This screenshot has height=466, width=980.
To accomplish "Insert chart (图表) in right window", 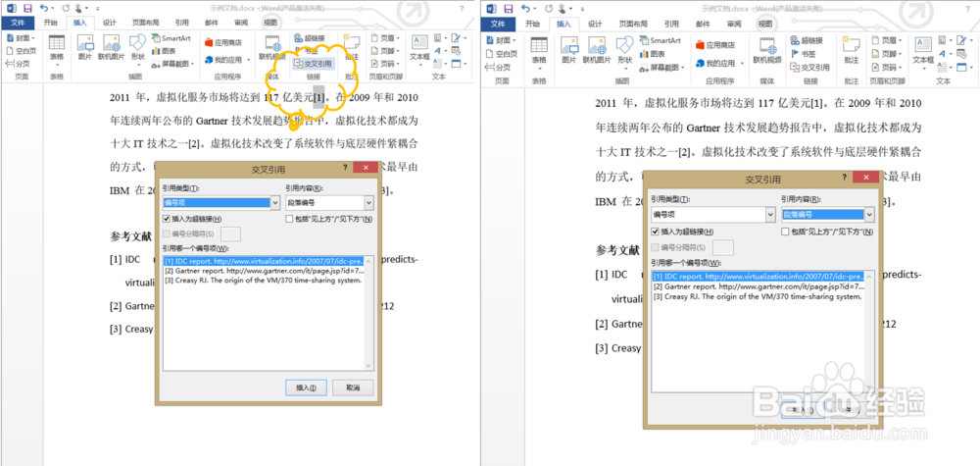I will click(x=653, y=53).
